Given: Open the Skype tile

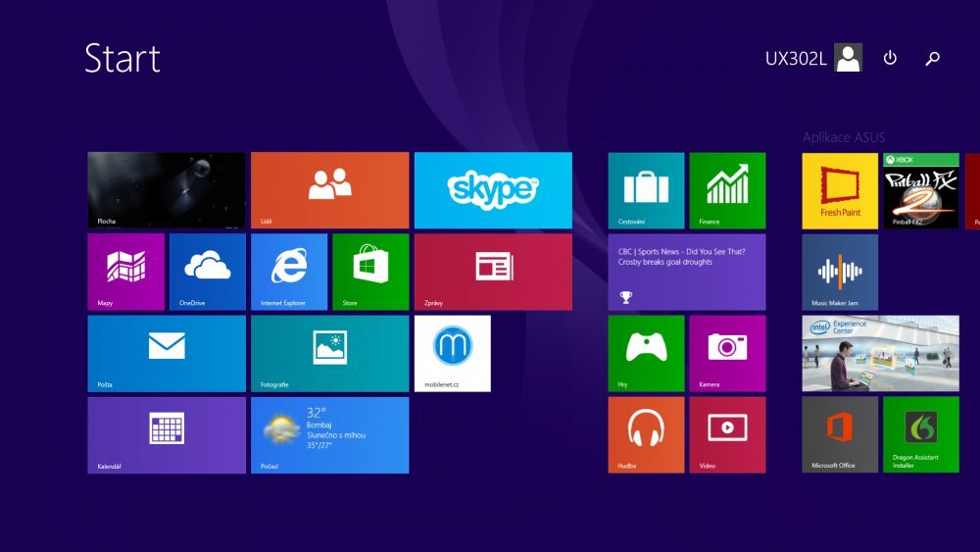Looking at the screenshot, I should coord(493,190).
